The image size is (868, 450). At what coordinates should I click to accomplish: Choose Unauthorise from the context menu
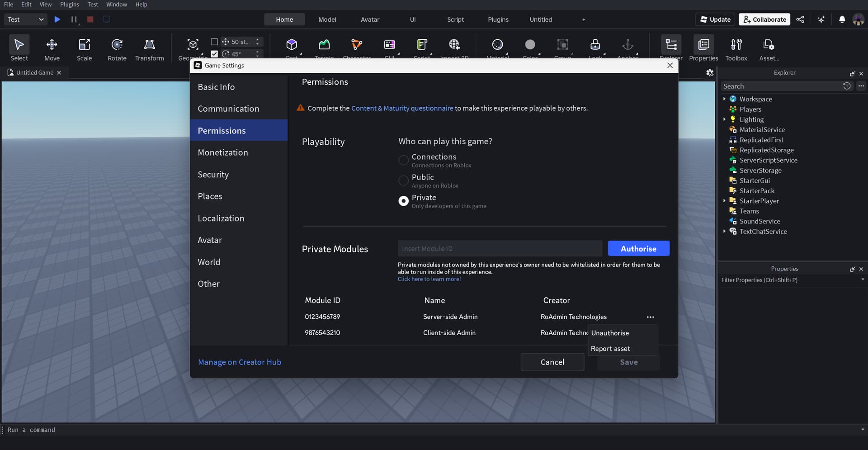pos(610,333)
